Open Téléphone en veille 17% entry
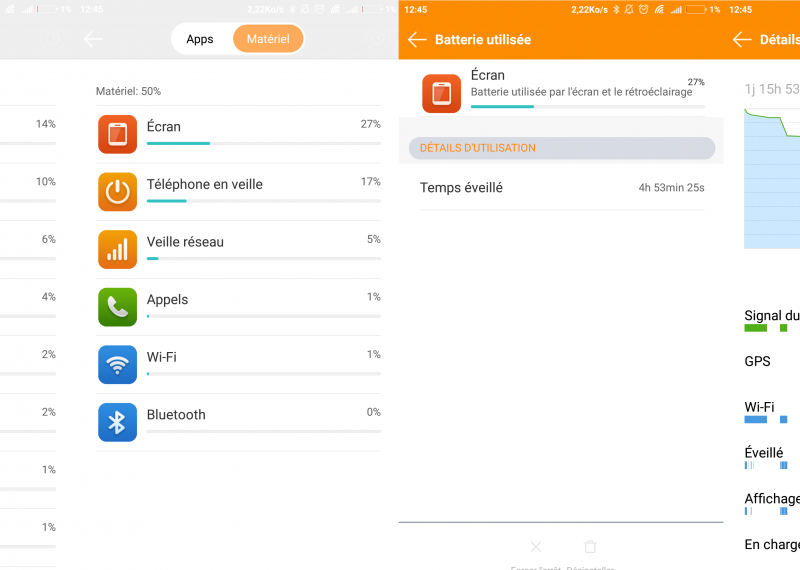The width and height of the screenshot is (800, 570). pyautogui.click(x=238, y=192)
